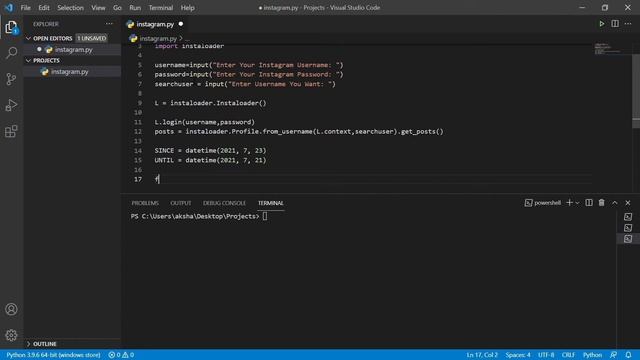Click the breadcrumb chevron after instagram.py
The height and width of the screenshot is (360, 640).
point(181,38)
